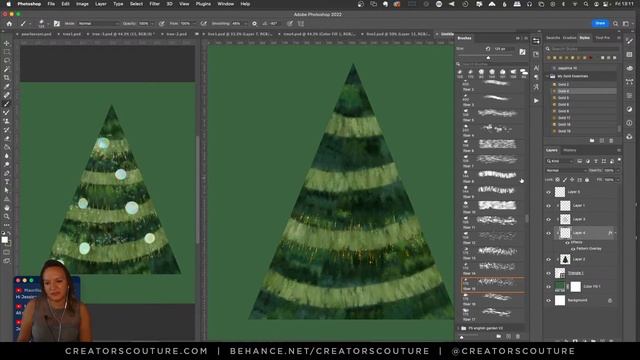Select the Eyedropper tool
The width and height of the screenshot is (640, 360).
pyautogui.click(x=7, y=87)
